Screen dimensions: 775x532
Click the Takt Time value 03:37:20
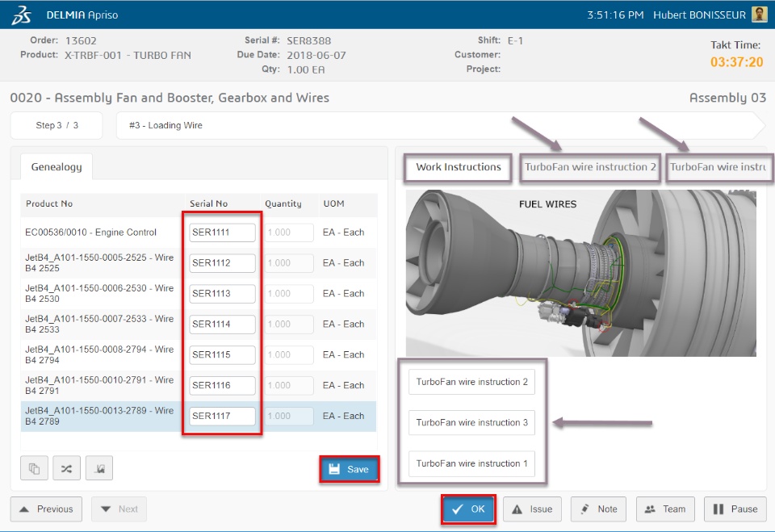coord(736,62)
